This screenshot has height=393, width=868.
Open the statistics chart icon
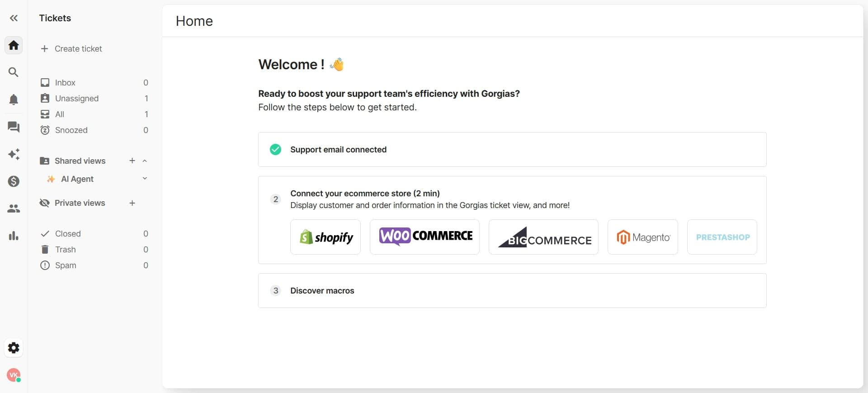coord(14,236)
